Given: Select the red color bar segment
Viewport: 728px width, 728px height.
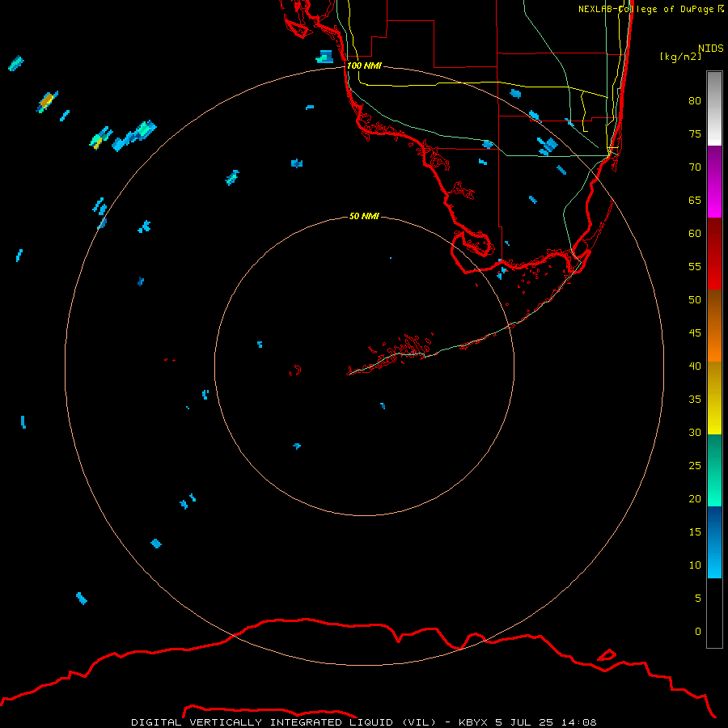Looking at the screenshot, I should tap(714, 254).
